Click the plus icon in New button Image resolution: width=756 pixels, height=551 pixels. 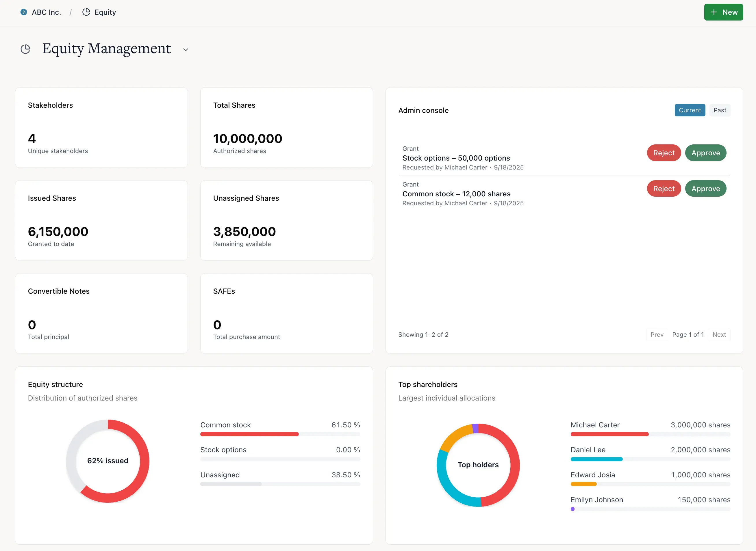(x=714, y=12)
